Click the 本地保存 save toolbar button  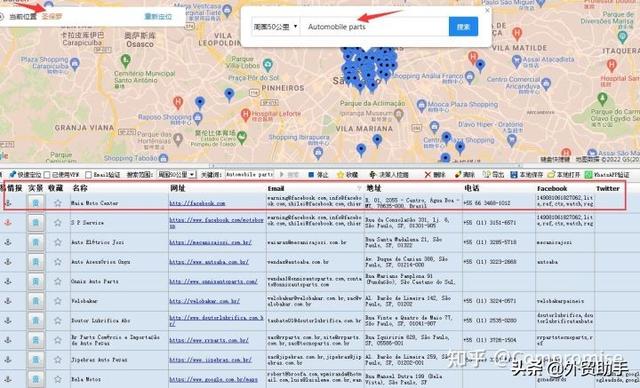coord(527,175)
